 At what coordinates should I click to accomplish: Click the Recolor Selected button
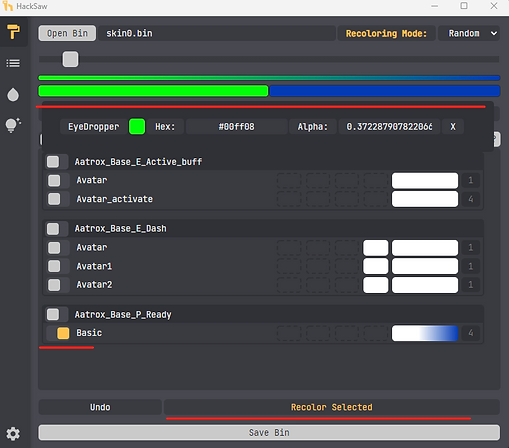pyautogui.click(x=332, y=407)
